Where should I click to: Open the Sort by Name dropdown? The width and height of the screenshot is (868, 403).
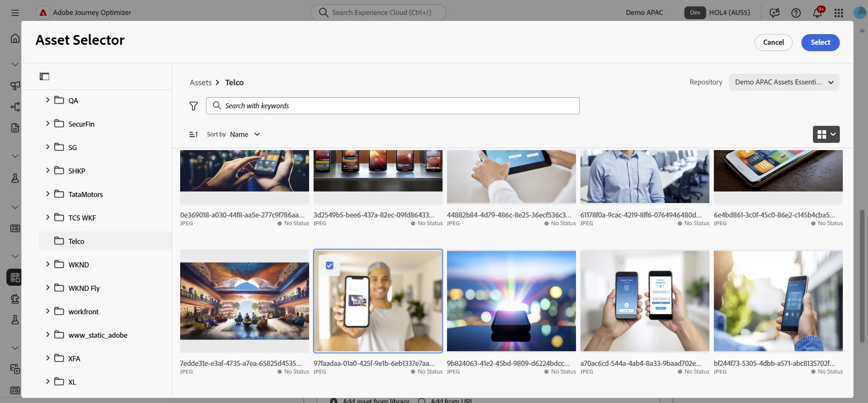click(x=245, y=134)
